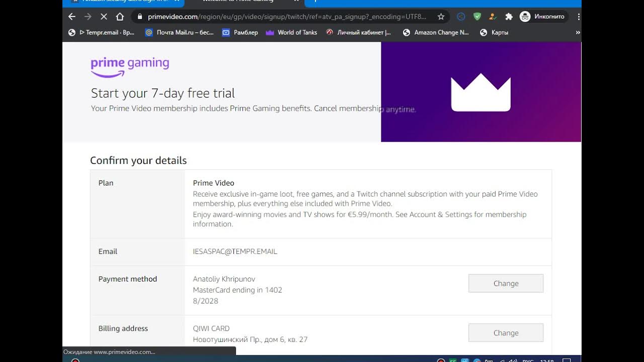
Task: Click the Payment method row label
Action: 128,279
